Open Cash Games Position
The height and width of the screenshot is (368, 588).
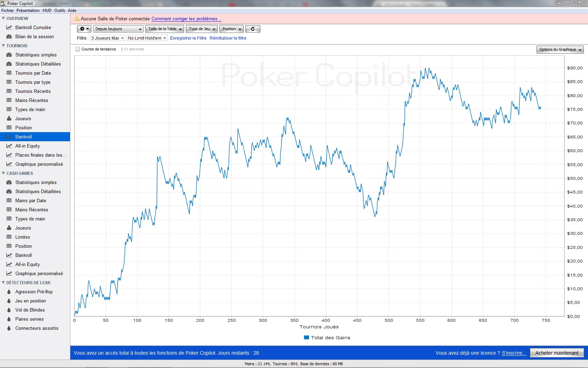(x=35, y=246)
